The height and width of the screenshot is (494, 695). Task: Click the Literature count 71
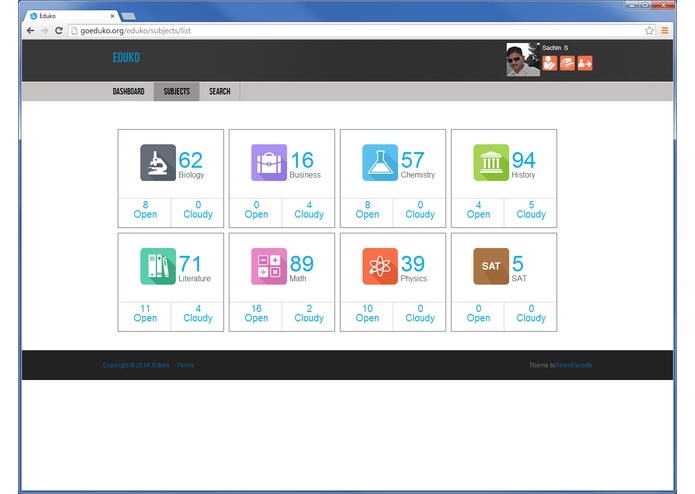point(190,264)
